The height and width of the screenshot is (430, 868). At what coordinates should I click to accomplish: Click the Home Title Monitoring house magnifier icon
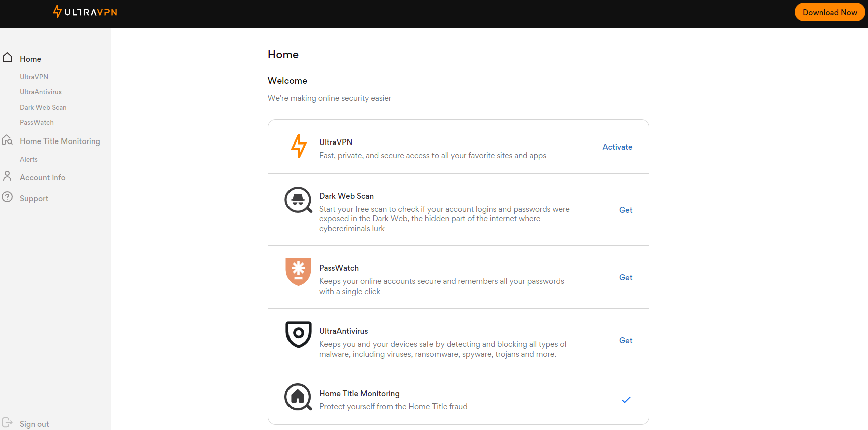[298, 397]
